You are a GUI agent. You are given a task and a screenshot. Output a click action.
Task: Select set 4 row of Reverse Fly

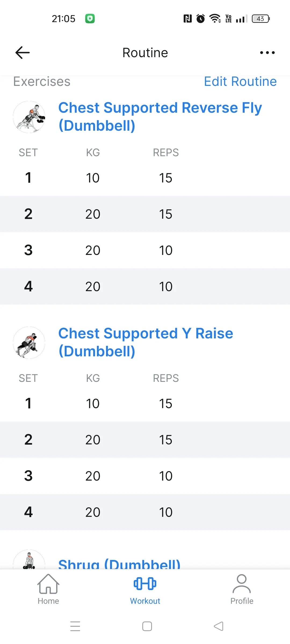click(x=145, y=287)
